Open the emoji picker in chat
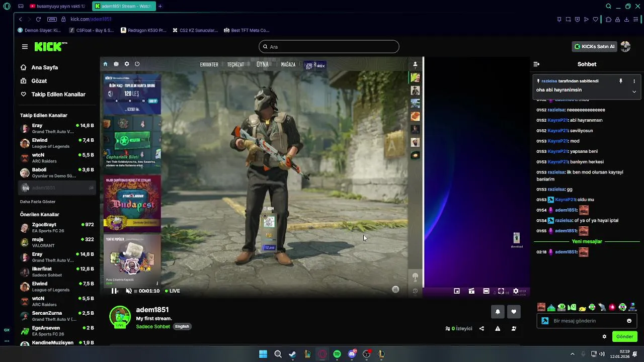644x362 pixels. coord(629,321)
